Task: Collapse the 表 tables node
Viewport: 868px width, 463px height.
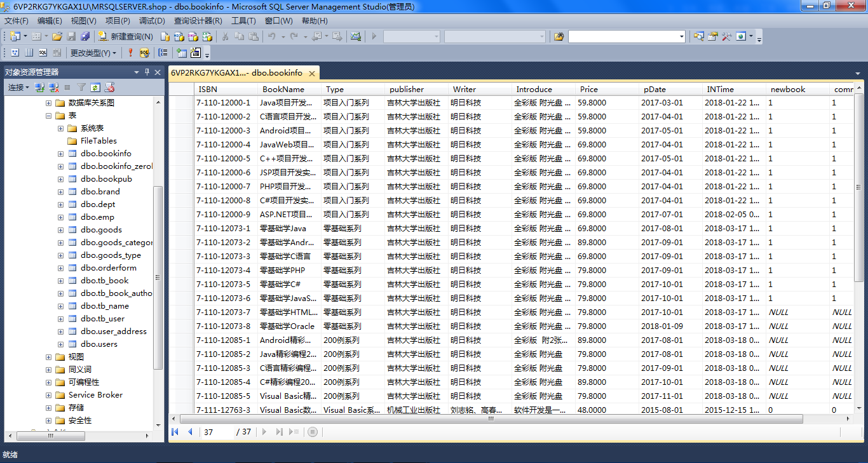Action: click(48, 116)
